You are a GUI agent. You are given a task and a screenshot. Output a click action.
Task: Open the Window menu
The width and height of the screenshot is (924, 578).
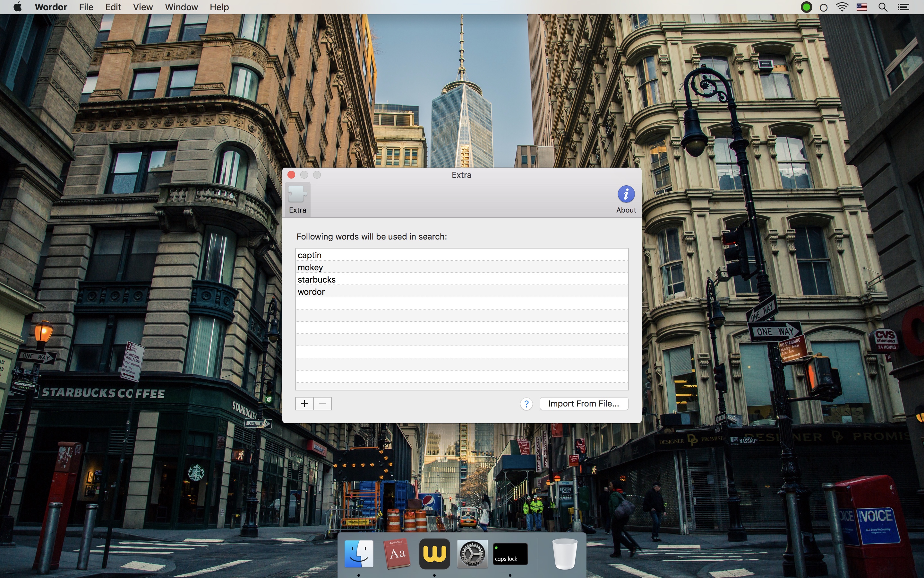181,7
